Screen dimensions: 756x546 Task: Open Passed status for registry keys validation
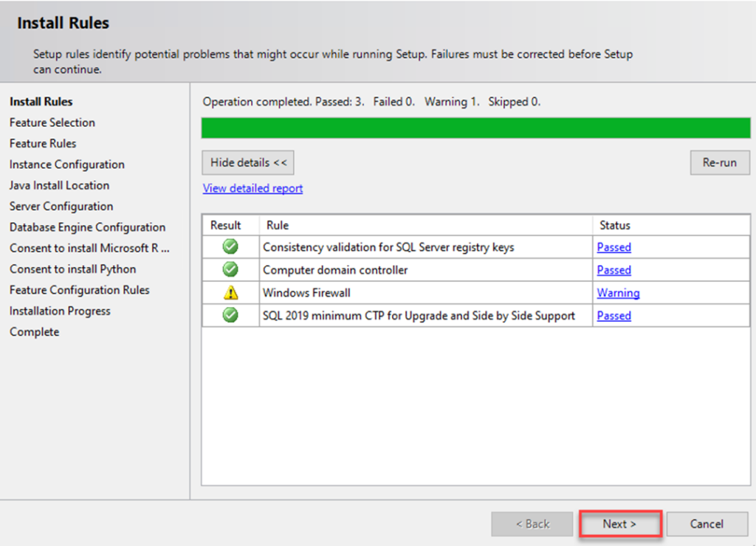coord(614,247)
